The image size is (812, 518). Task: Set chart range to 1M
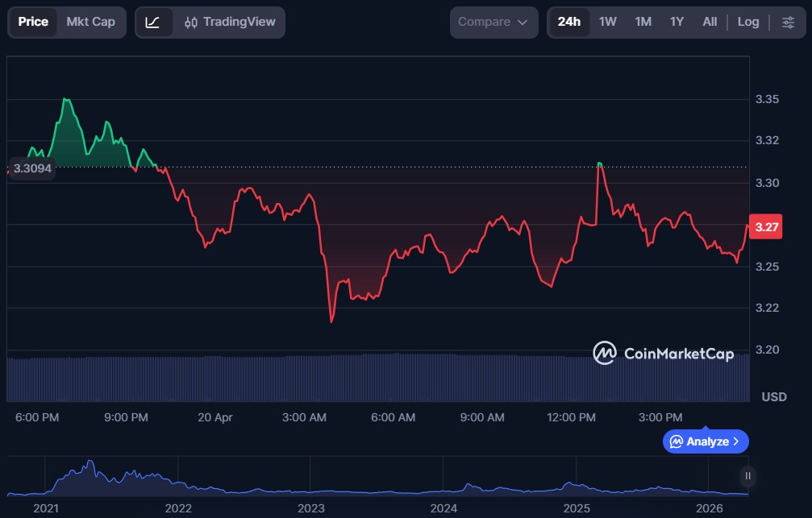(x=643, y=22)
